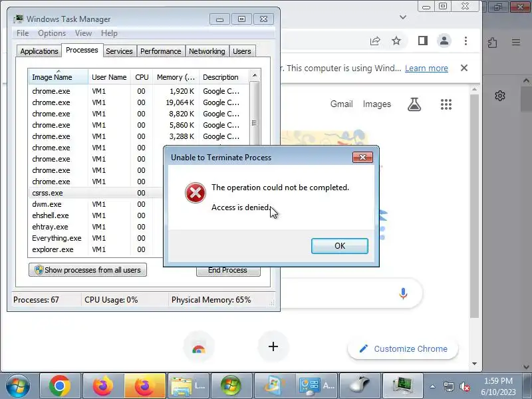Open the Chrome profile avatar
Image resolution: width=532 pixels, height=399 pixels.
point(444,41)
